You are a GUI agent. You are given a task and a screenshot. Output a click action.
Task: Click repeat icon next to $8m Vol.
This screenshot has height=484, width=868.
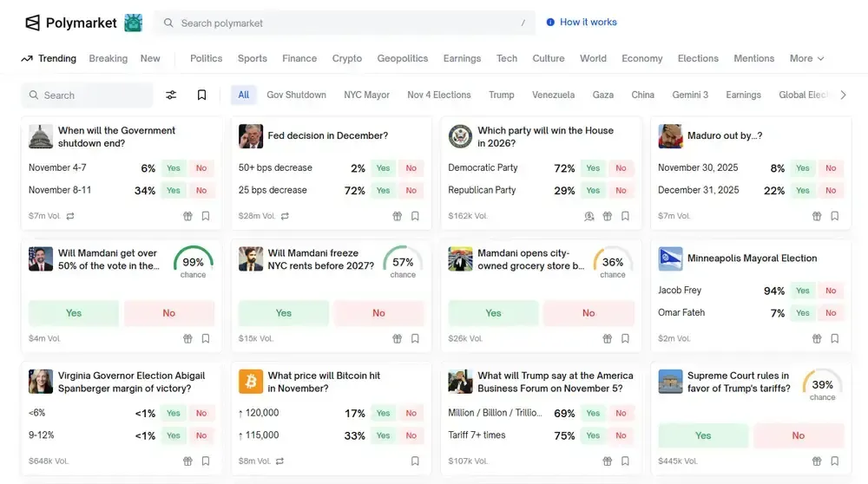(x=280, y=461)
